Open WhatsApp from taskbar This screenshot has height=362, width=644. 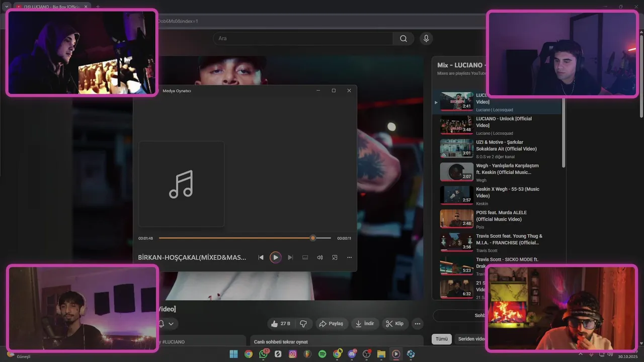[263, 354]
